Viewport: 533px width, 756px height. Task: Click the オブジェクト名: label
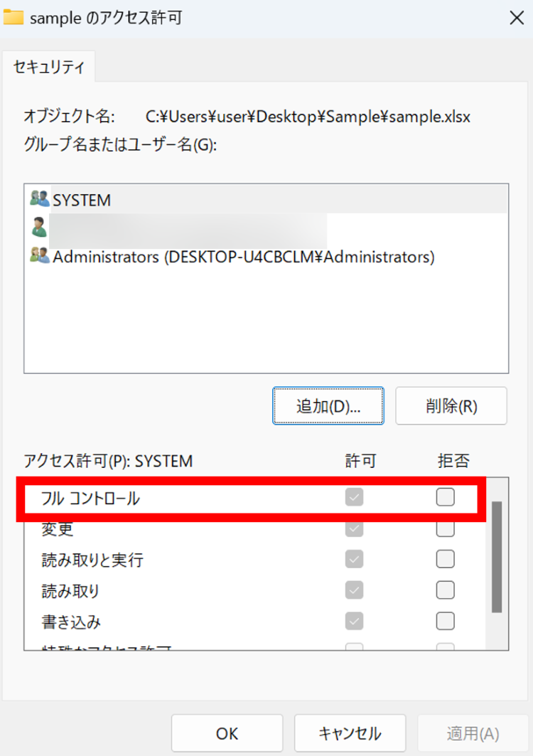click(x=70, y=116)
